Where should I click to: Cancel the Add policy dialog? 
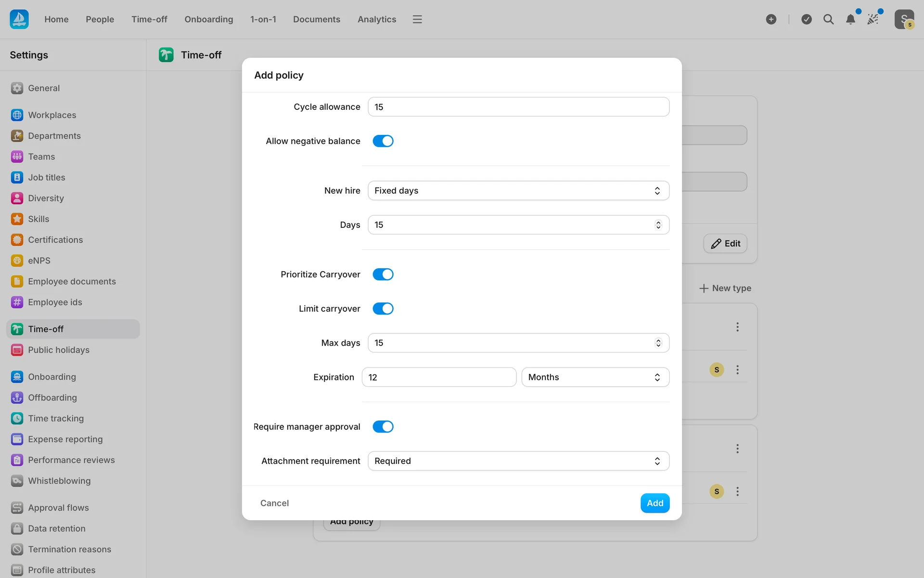tap(274, 503)
